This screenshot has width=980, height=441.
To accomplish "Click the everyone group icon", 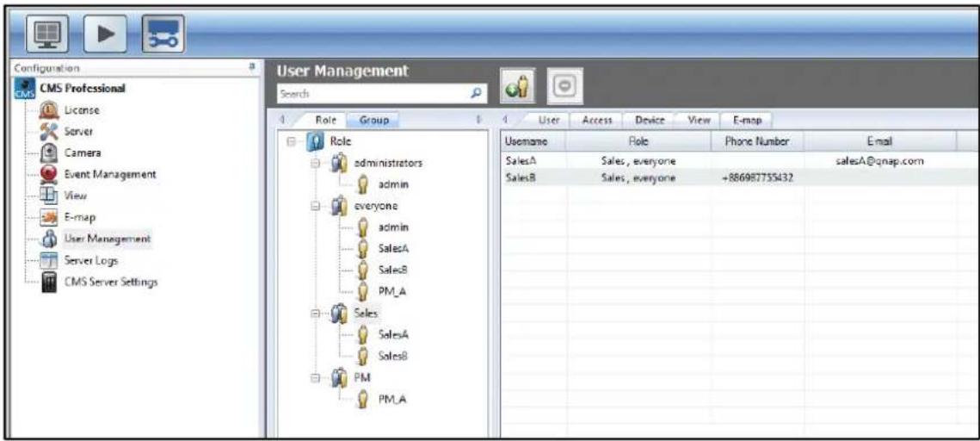I will tap(339, 206).
